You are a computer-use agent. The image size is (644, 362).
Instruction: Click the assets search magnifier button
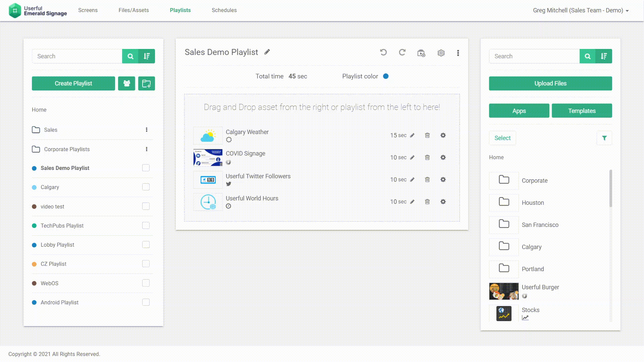tap(588, 56)
